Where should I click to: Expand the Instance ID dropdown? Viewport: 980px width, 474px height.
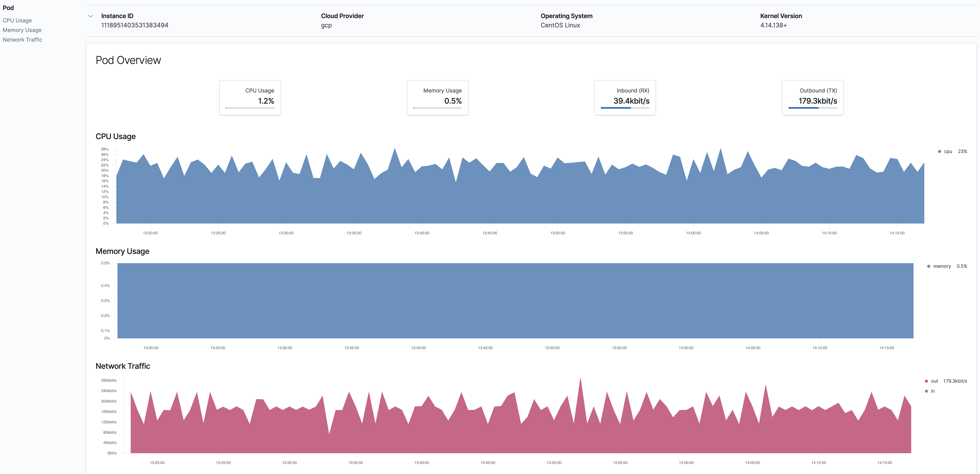pos(91,15)
